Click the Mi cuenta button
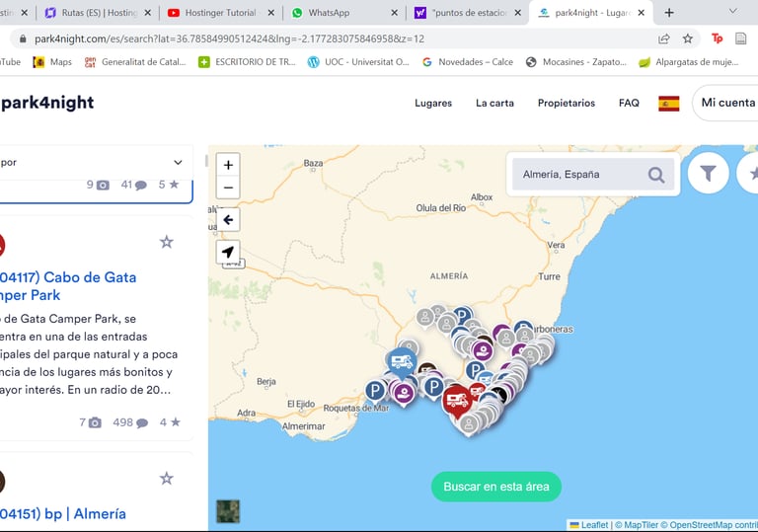 tap(727, 103)
